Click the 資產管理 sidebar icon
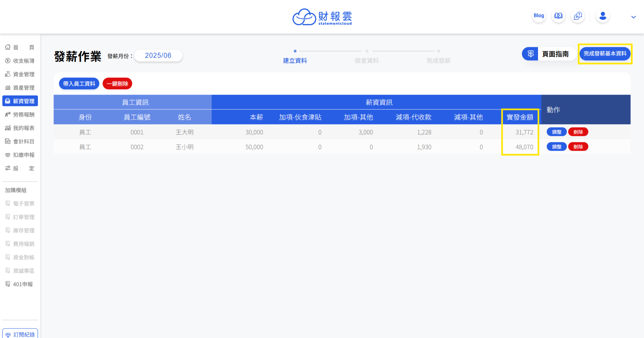The image size is (644, 338). click(8, 88)
